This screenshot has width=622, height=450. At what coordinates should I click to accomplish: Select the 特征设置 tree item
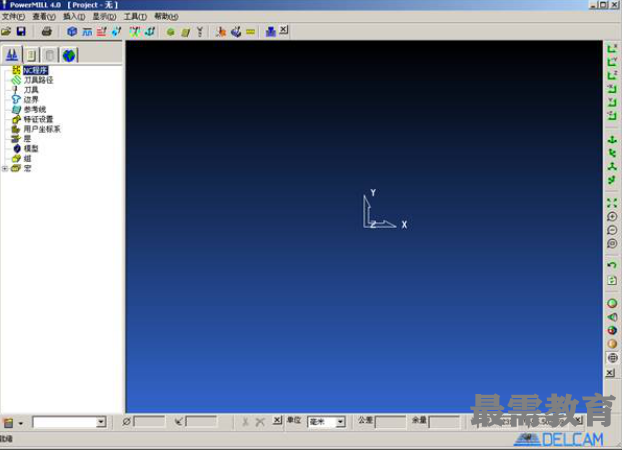[38, 119]
